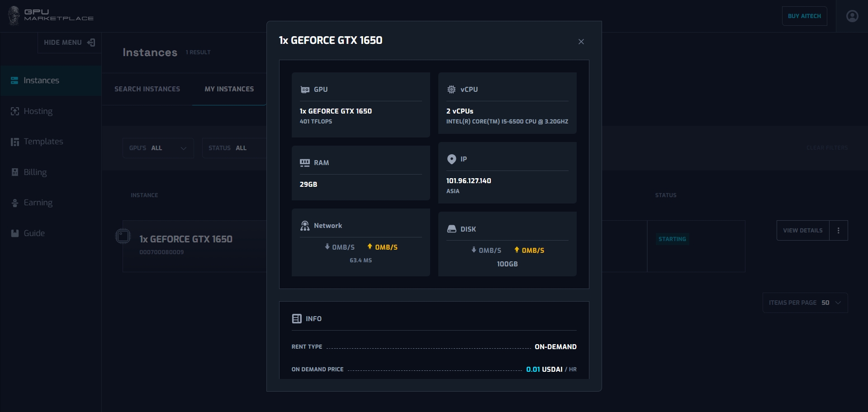Switch to the Search Instances tab
The image size is (868, 412).
[x=147, y=89]
